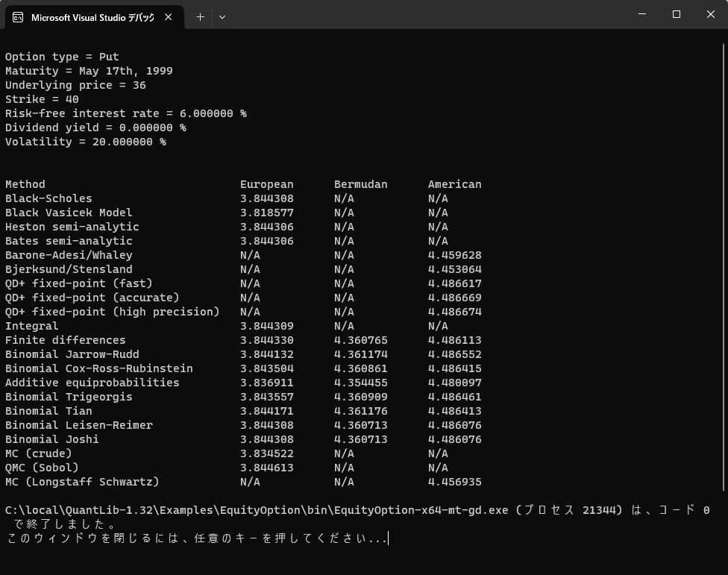Image resolution: width=728 pixels, height=575 pixels.
Task: Click the Bates semi-analytic row label
Action: (x=69, y=241)
